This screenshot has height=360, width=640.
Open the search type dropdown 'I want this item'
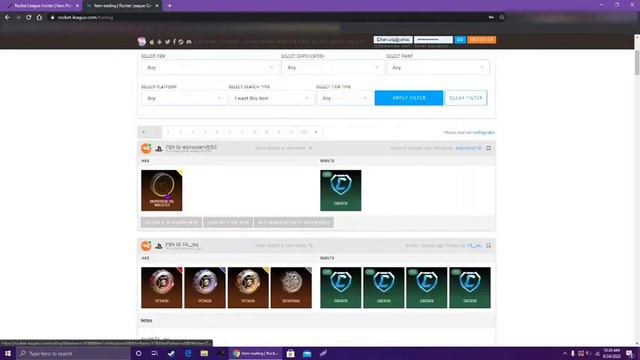click(x=271, y=98)
